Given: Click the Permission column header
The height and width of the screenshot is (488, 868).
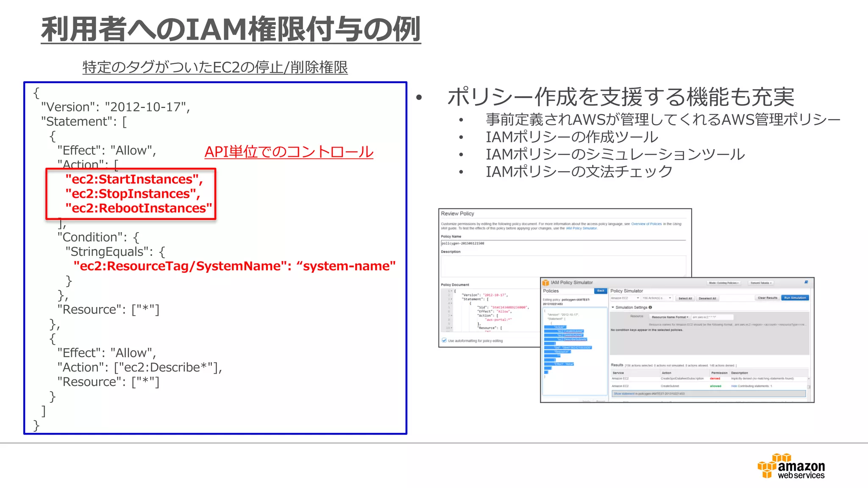Looking at the screenshot, I should (x=719, y=373).
